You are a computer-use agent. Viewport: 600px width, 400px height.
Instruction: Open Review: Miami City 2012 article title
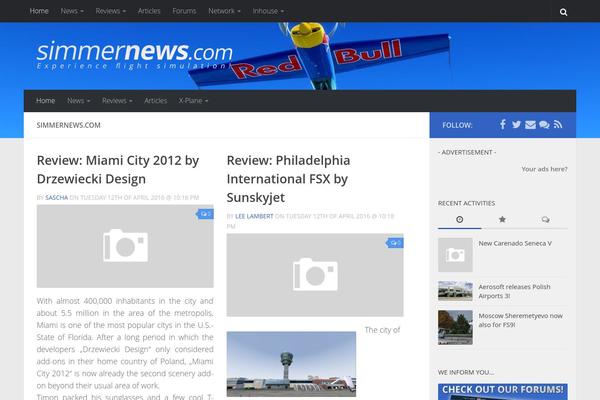point(118,170)
